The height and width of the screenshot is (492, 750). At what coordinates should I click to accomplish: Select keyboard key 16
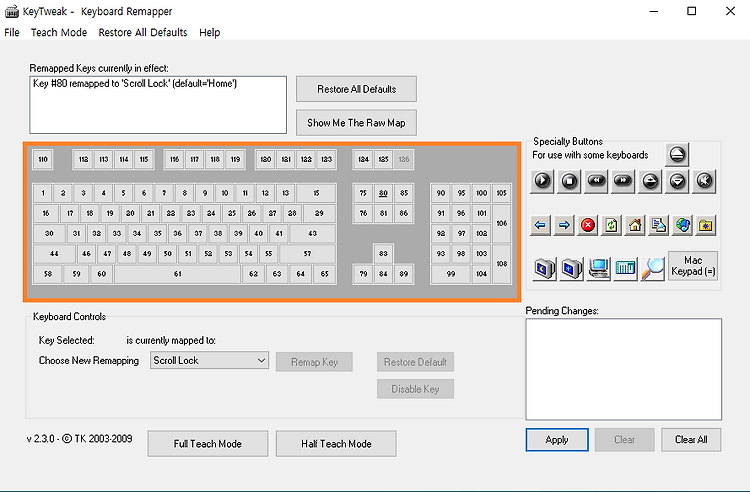[x=46, y=213]
